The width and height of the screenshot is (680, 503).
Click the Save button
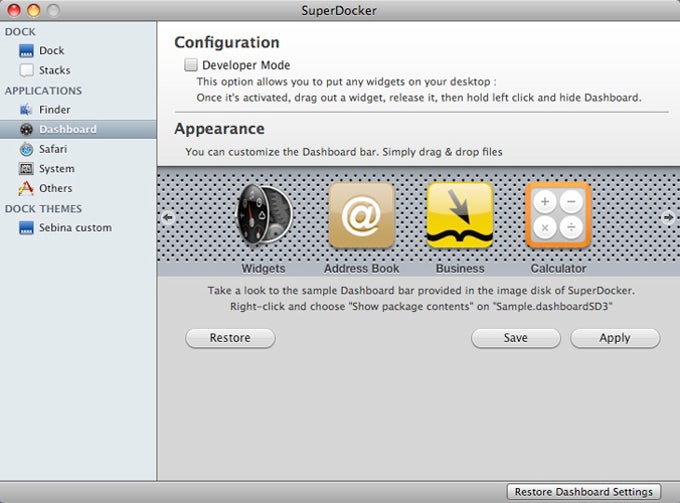coord(516,338)
